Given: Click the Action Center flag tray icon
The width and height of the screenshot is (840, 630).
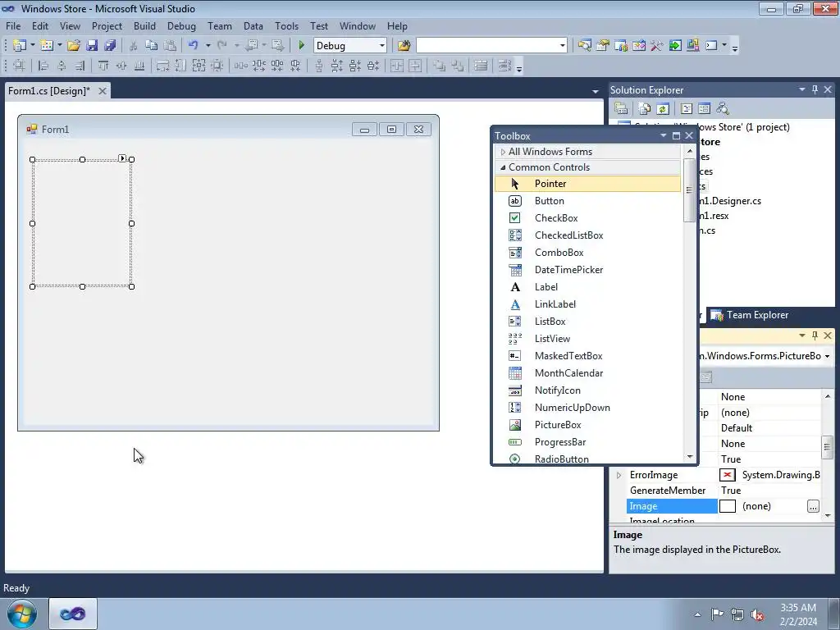Looking at the screenshot, I should 717,614.
